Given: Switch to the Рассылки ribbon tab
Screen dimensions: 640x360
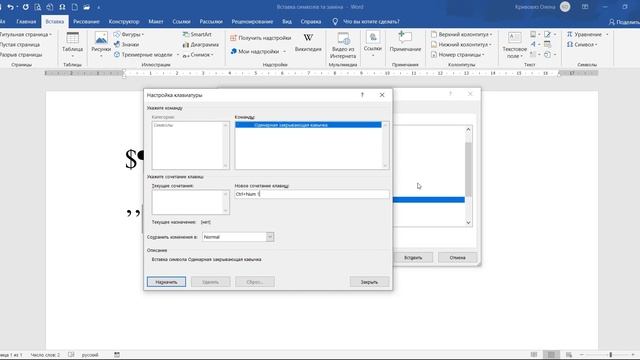Looking at the screenshot, I should [x=211, y=22].
